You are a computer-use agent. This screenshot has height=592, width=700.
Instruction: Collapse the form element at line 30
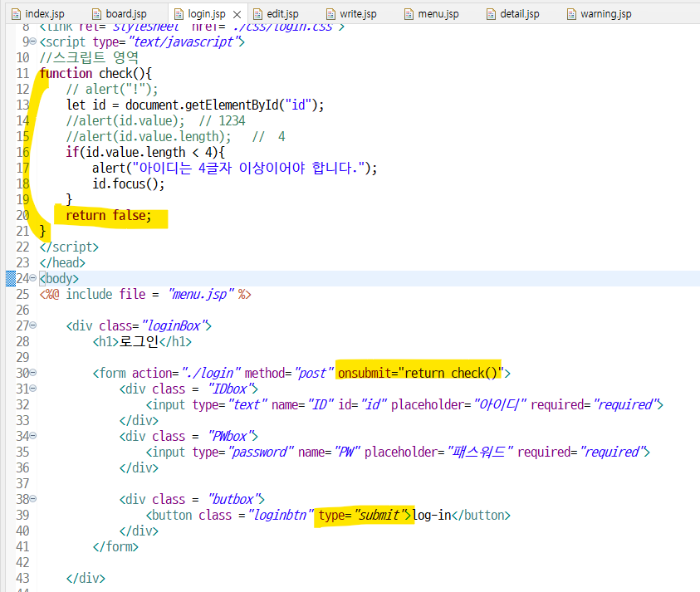pyautogui.click(x=33, y=373)
